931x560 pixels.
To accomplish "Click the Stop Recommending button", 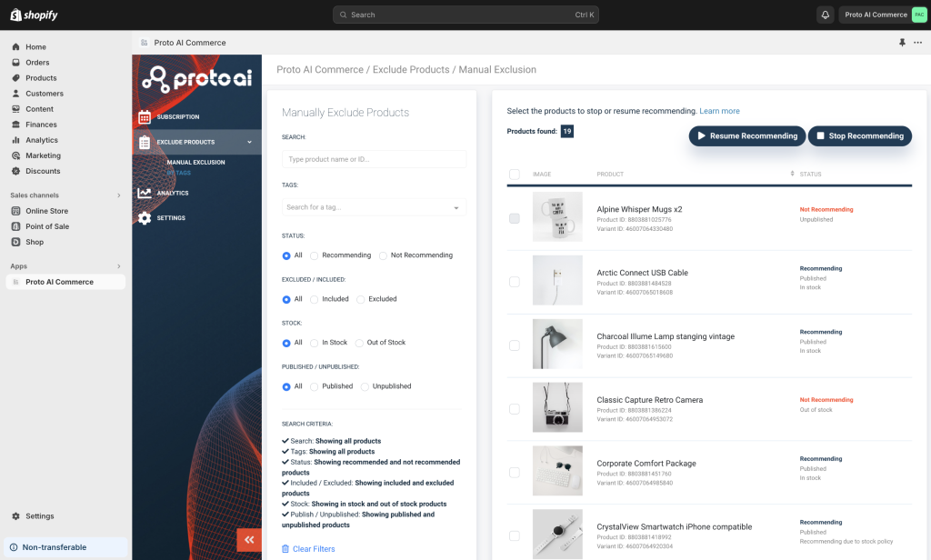I will [x=858, y=135].
